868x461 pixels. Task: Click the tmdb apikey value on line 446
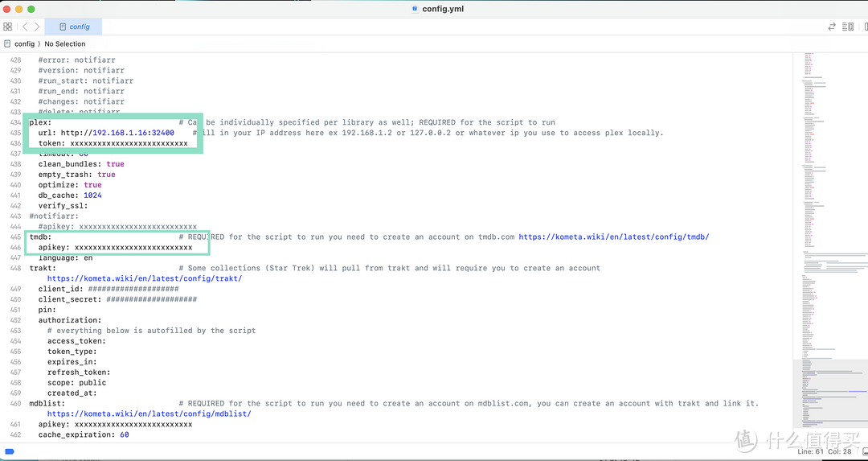pyautogui.click(x=133, y=248)
